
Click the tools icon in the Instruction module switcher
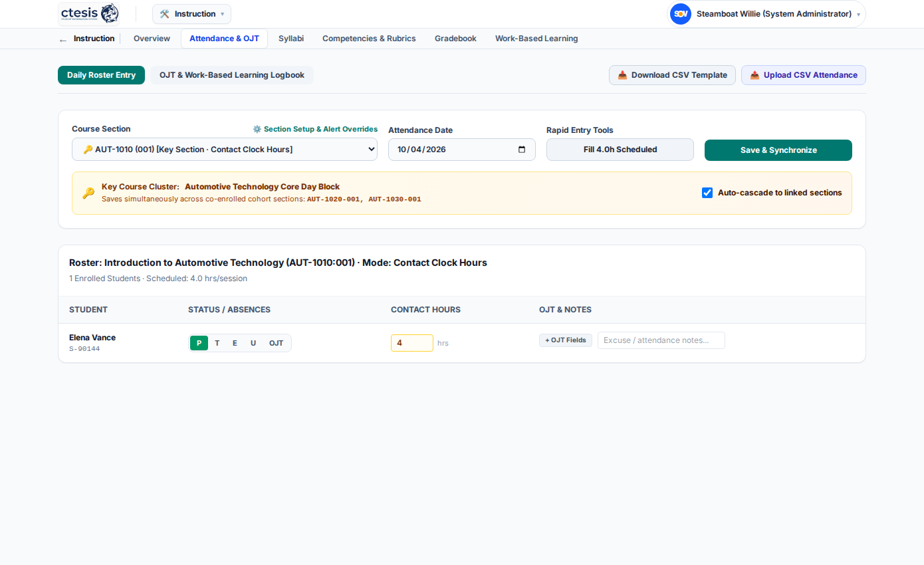pyautogui.click(x=165, y=14)
